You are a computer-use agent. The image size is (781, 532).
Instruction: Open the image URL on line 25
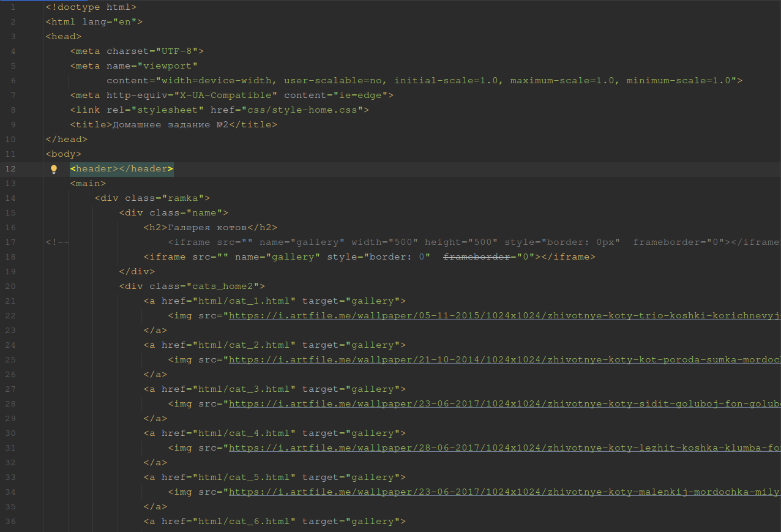tap(502, 360)
